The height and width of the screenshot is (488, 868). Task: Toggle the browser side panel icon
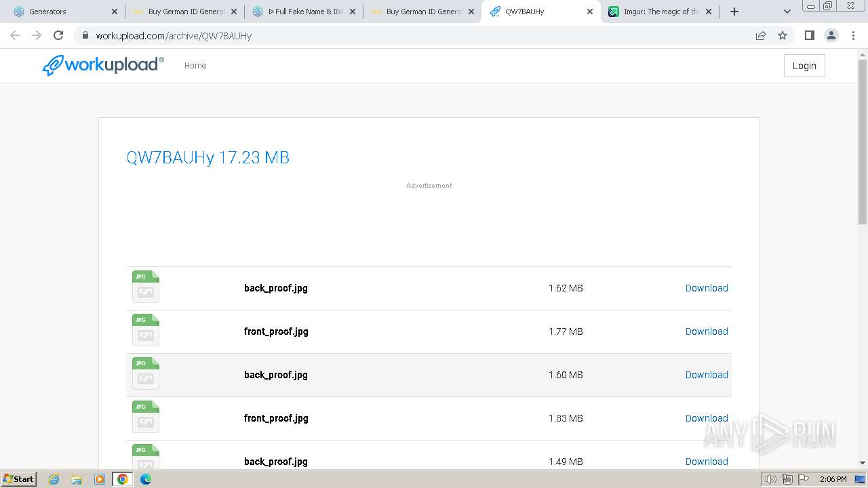click(x=809, y=35)
